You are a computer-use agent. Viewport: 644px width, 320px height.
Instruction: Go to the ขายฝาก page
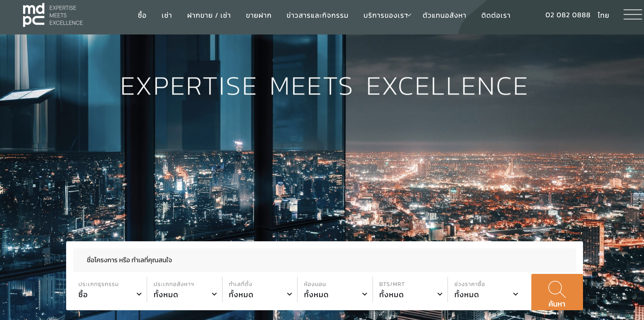[x=259, y=16]
